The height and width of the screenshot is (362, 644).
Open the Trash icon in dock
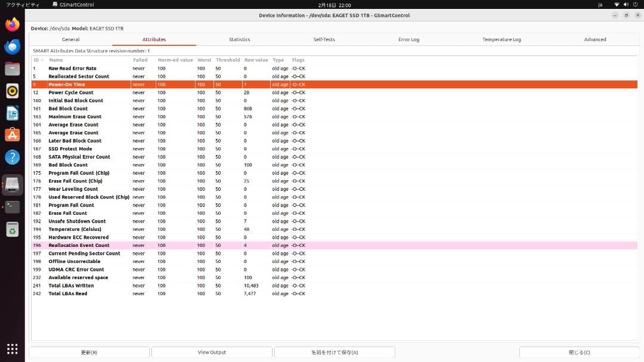[x=13, y=230]
